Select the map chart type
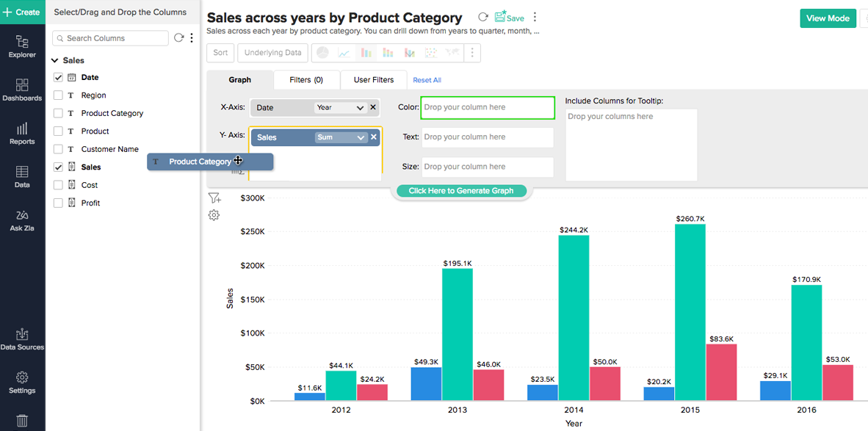The height and width of the screenshot is (431, 868). (x=452, y=53)
